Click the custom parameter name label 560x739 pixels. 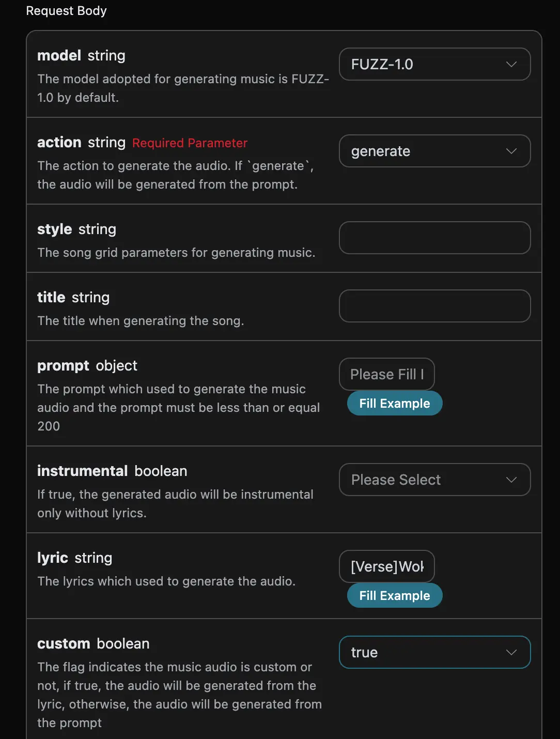click(64, 643)
